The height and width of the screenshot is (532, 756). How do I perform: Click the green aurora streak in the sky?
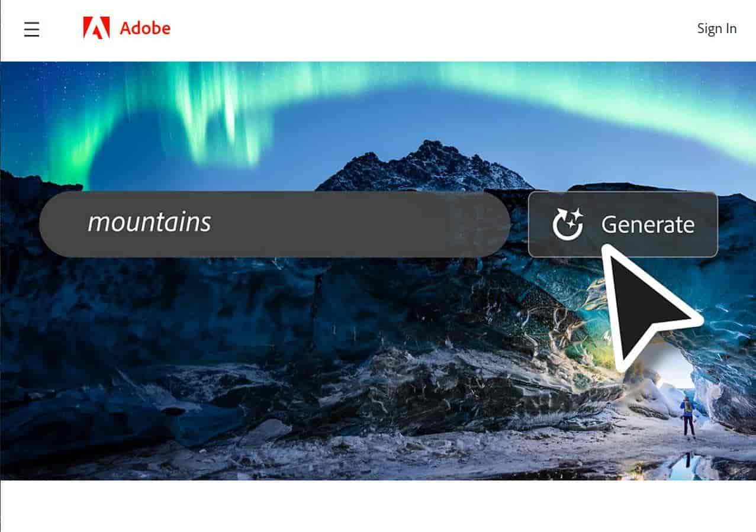tap(219, 112)
